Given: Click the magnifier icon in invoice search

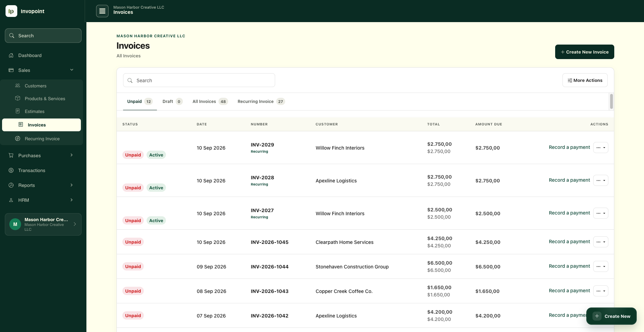Looking at the screenshot, I should click(130, 80).
